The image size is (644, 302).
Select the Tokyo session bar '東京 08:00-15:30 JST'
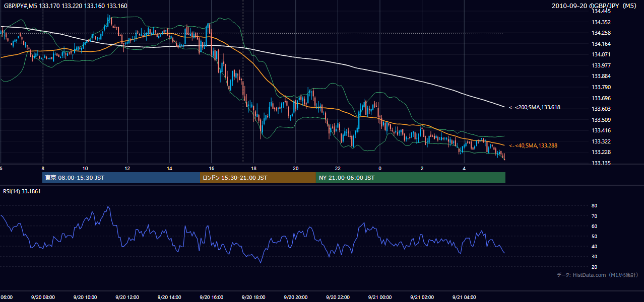click(121, 178)
